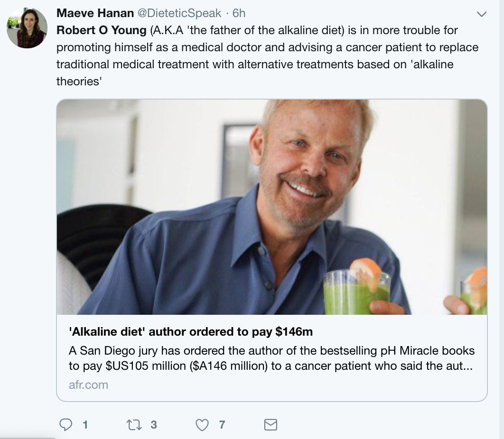
Task: Click the retweet count number 3
Action: [x=153, y=424]
